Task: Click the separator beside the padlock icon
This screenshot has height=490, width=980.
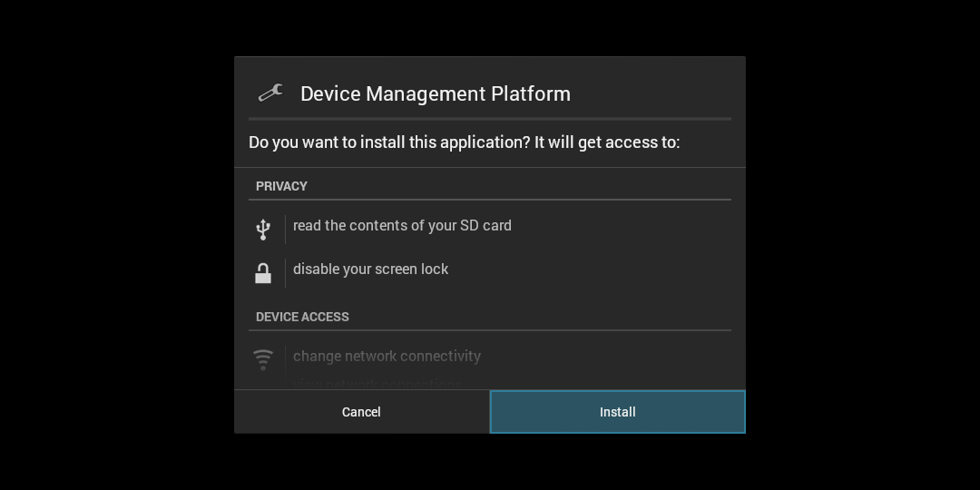Action: (285, 273)
